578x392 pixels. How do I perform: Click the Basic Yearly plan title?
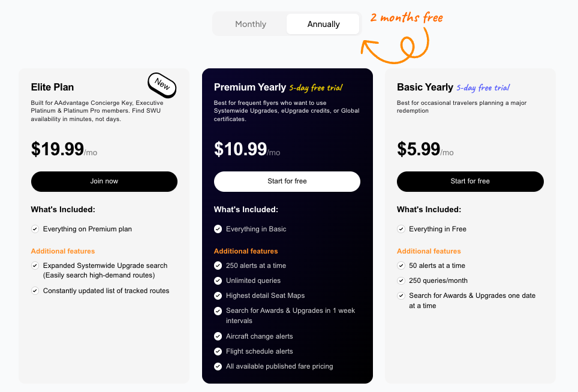tap(425, 87)
